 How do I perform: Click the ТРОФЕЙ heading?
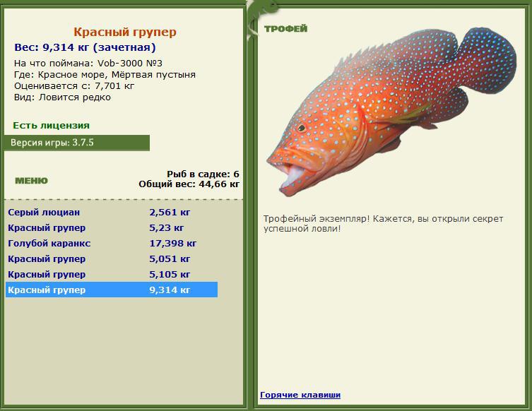285,29
